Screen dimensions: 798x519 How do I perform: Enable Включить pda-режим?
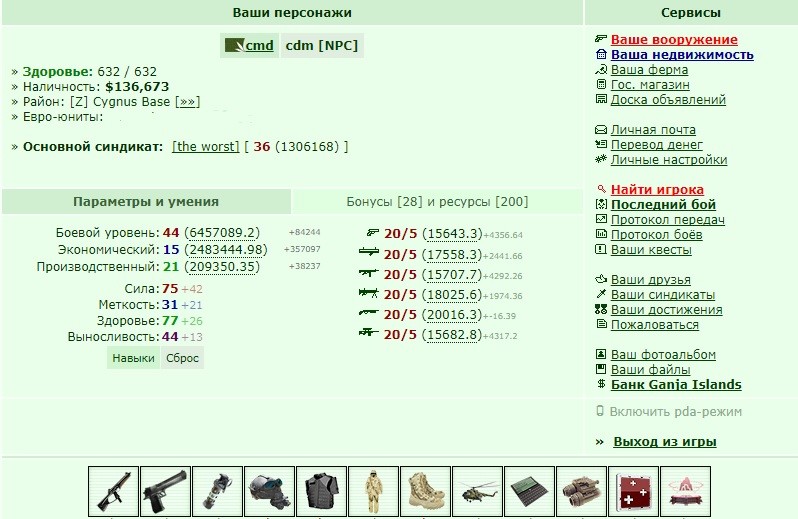[x=675, y=412]
